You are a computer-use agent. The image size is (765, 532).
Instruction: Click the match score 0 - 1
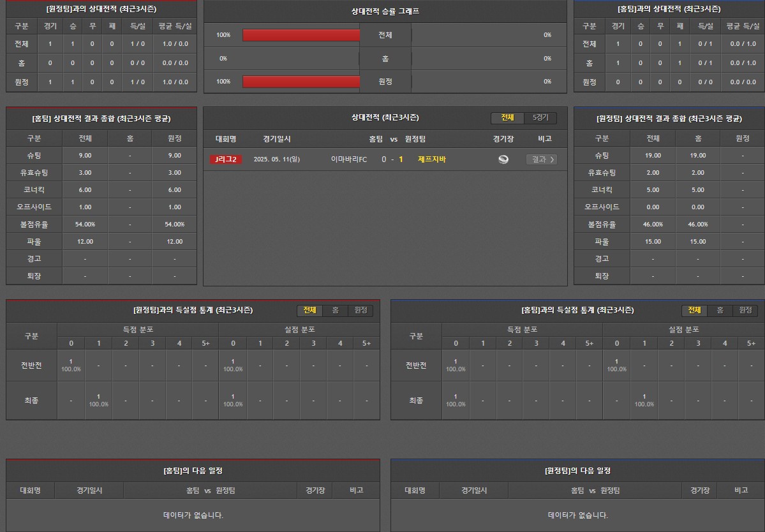[392, 159]
